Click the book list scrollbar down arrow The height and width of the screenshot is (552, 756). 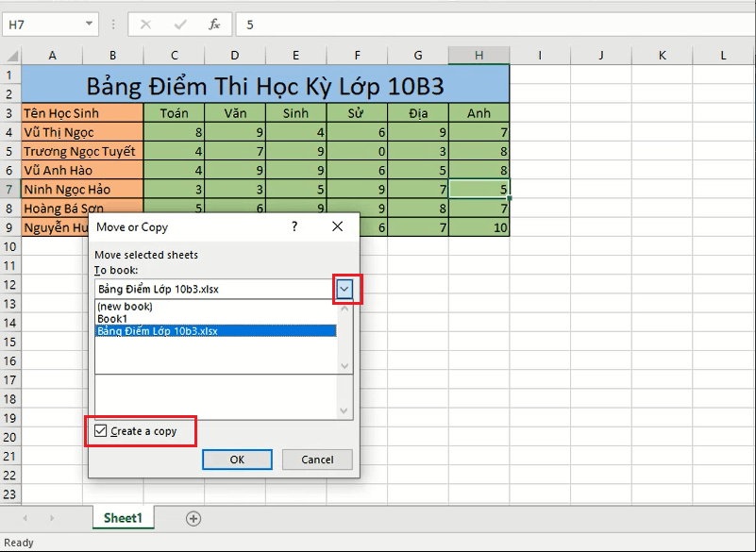click(x=344, y=366)
